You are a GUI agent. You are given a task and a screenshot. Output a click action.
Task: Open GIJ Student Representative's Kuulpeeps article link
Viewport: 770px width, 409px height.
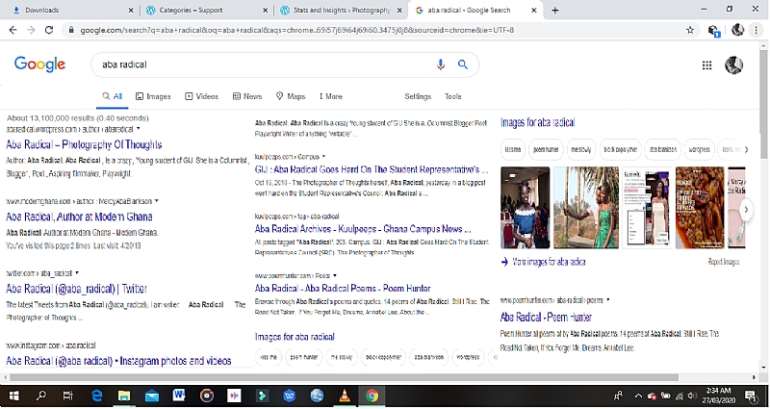pyautogui.click(x=372, y=169)
